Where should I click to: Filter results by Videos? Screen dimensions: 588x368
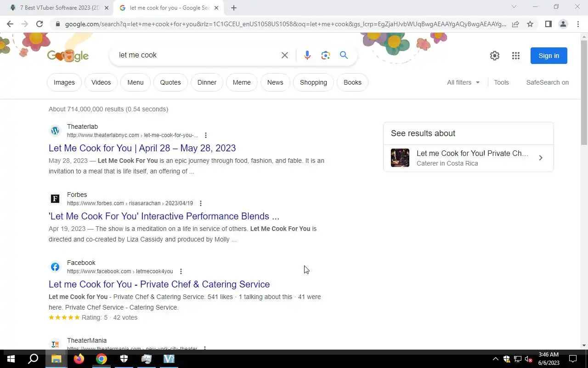click(101, 82)
